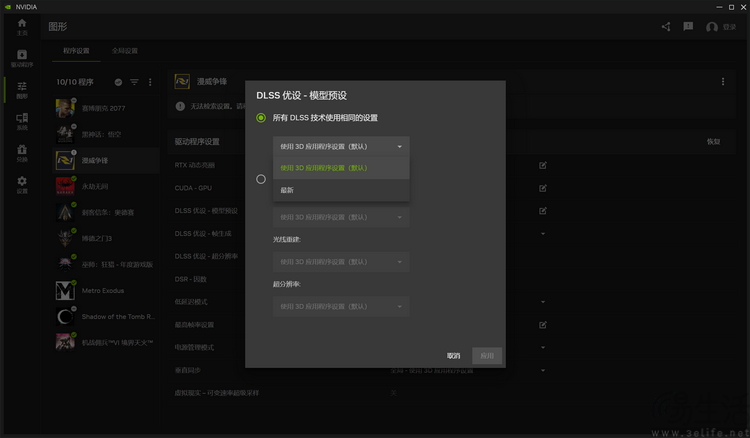Open the 超分辨率 dropdown
This screenshot has height=438, width=750.
(x=341, y=307)
